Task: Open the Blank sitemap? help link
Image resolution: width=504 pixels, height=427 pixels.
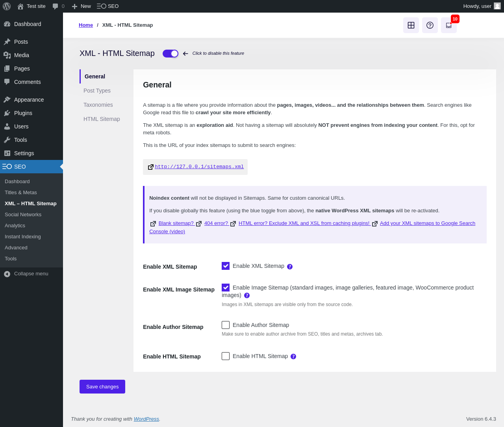Action: click(x=176, y=223)
